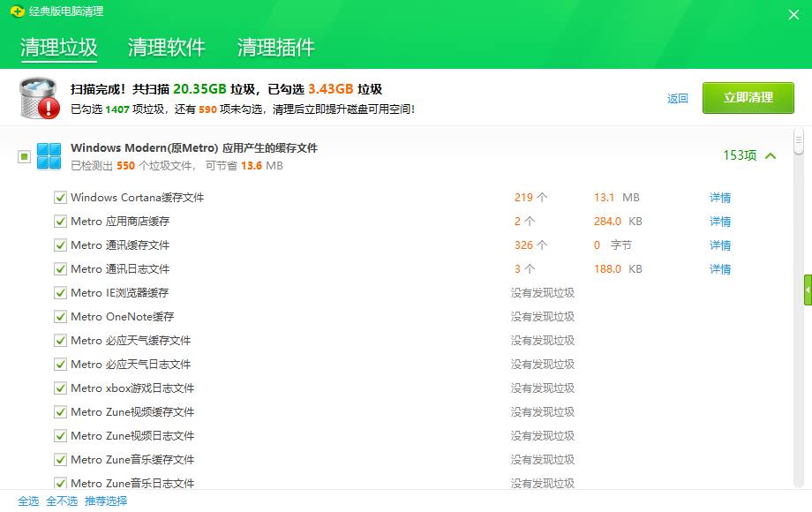View 详情 for Metro 通讯日志文件
The image size is (812, 512).
(x=720, y=268)
